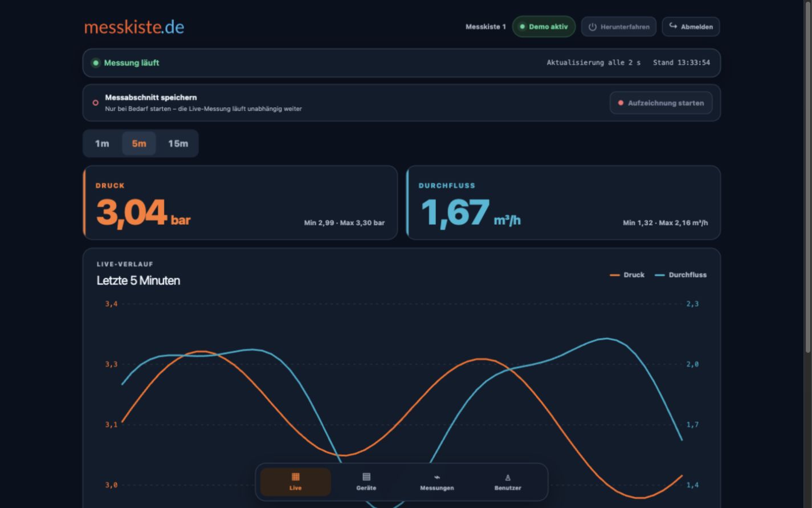Click the Stand 13:33:54 timestamp
Image resolution: width=812 pixels, height=508 pixels.
coord(682,63)
